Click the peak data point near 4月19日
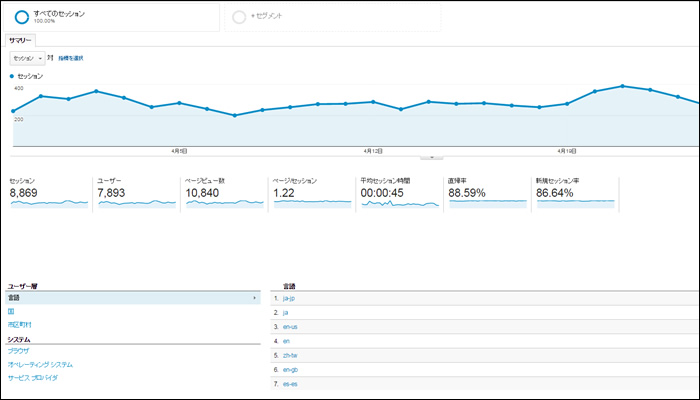 622,86
